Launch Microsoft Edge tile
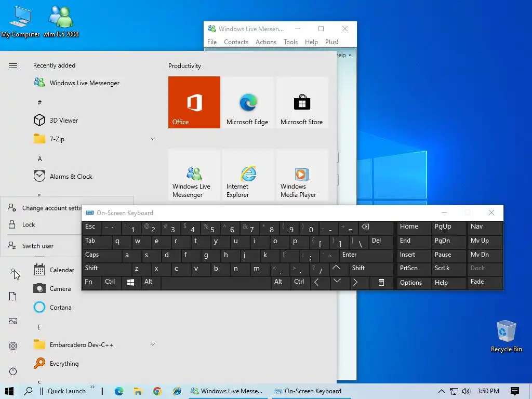Image resolution: width=532 pixels, height=399 pixels. coord(248,102)
